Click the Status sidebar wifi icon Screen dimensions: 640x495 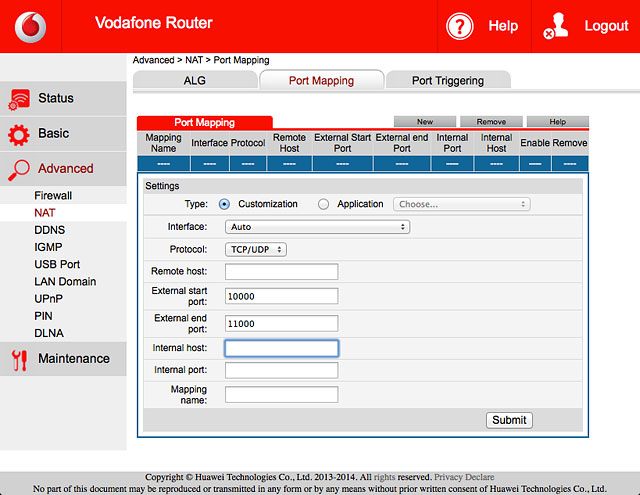(19, 99)
